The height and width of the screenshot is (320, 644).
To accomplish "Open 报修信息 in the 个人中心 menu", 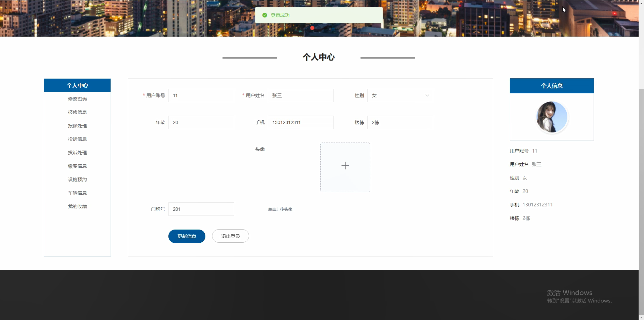I will 77,112.
